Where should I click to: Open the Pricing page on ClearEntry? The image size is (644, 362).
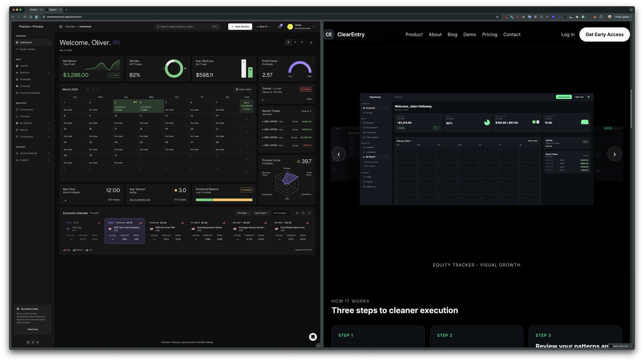[490, 35]
